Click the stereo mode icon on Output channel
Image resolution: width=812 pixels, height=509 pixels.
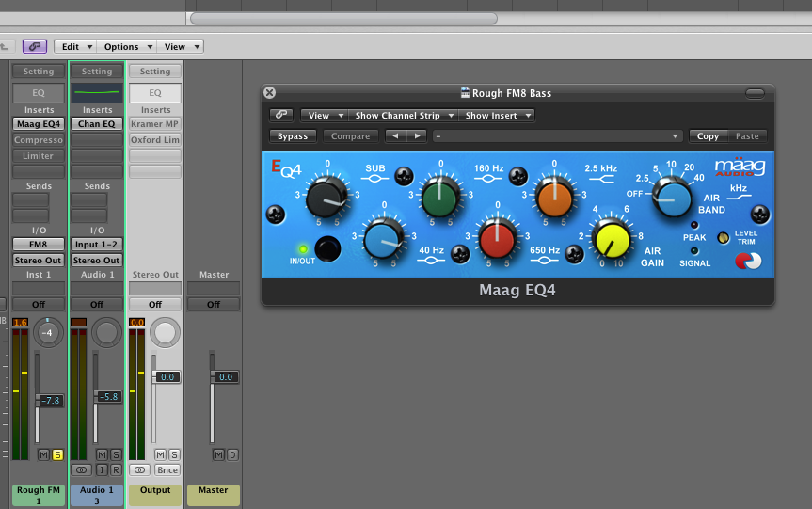point(140,470)
